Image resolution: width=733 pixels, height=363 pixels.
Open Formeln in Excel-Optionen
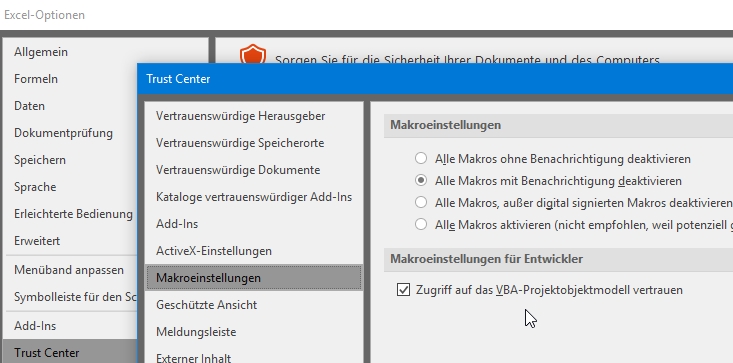click(x=70, y=79)
